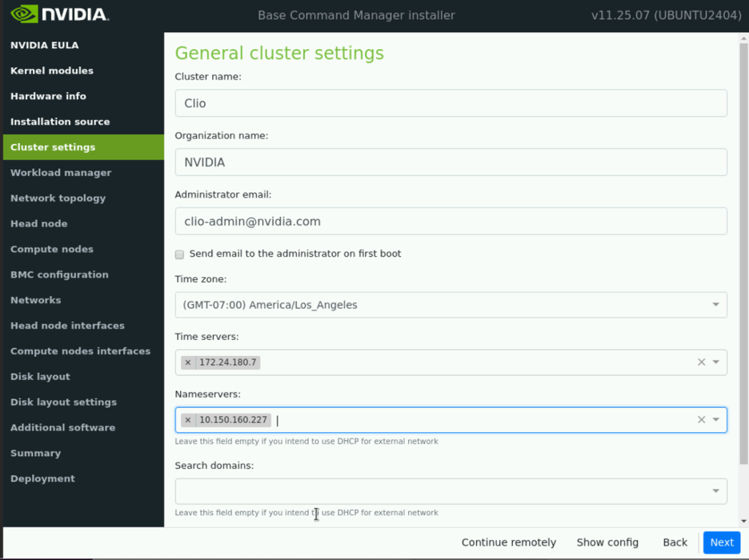
Task: Remove the 10.150.160.227 nameserver tag
Action: [188, 420]
